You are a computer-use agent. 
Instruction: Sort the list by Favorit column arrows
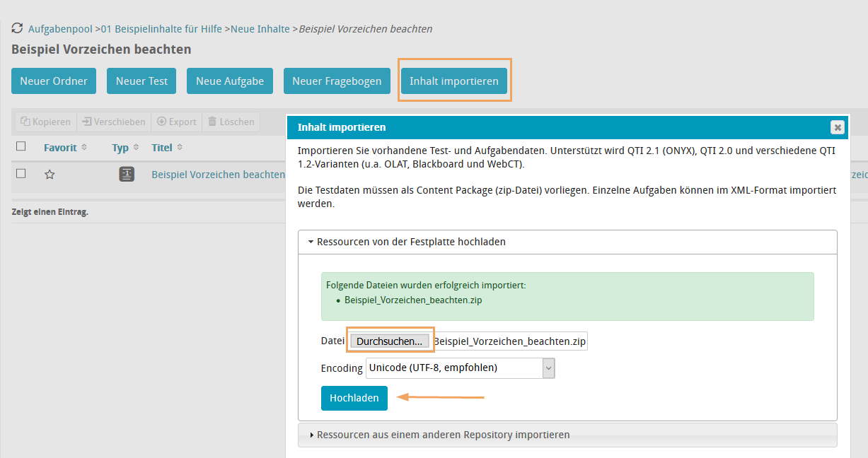[84, 148]
